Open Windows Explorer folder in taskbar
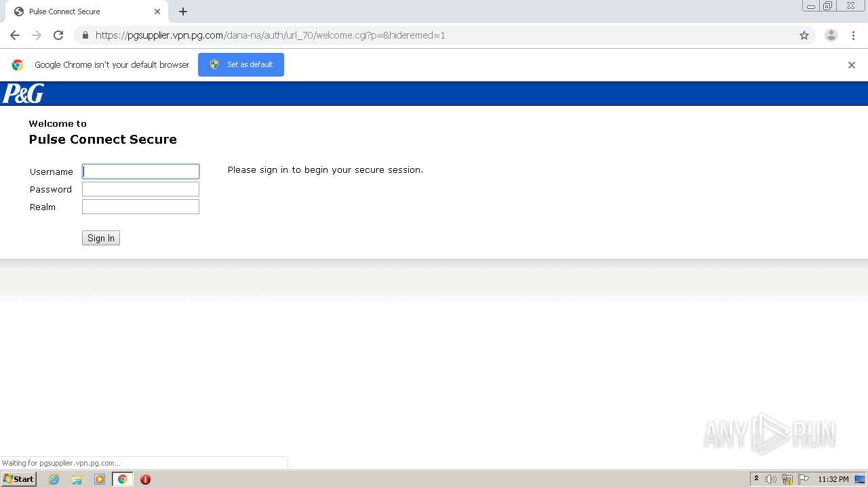 pyautogui.click(x=77, y=479)
